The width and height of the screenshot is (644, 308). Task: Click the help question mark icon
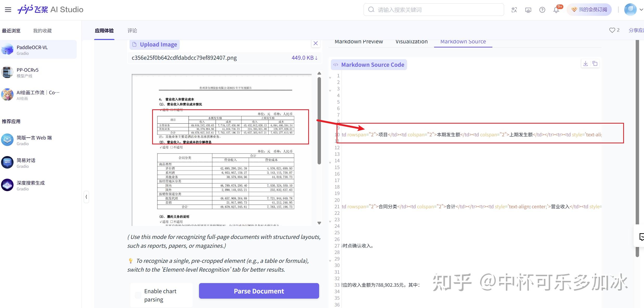[x=542, y=10]
